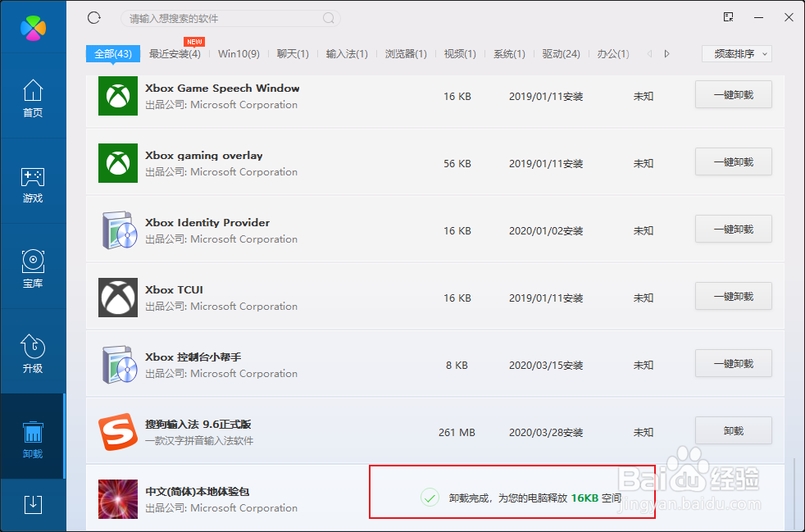Click the vertical scrollbar thumb of the list
Viewport: 805px width, 532px height.
(x=794, y=494)
